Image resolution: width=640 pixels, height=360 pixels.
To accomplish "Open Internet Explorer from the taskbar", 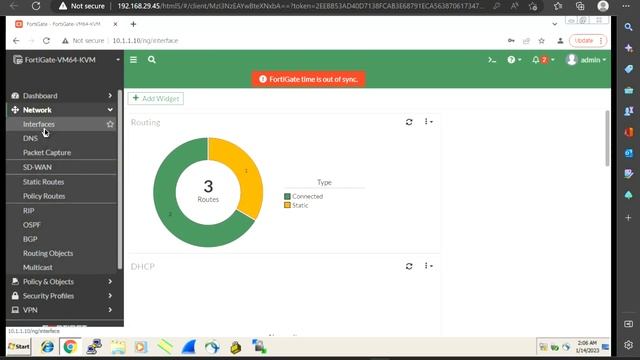I will pos(47,347).
